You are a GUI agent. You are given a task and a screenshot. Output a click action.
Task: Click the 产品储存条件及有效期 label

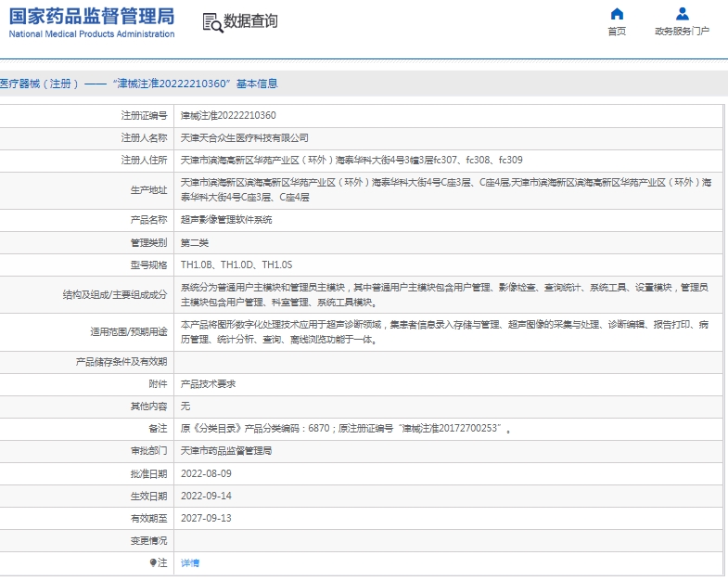pyautogui.click(x=121, y=362)
